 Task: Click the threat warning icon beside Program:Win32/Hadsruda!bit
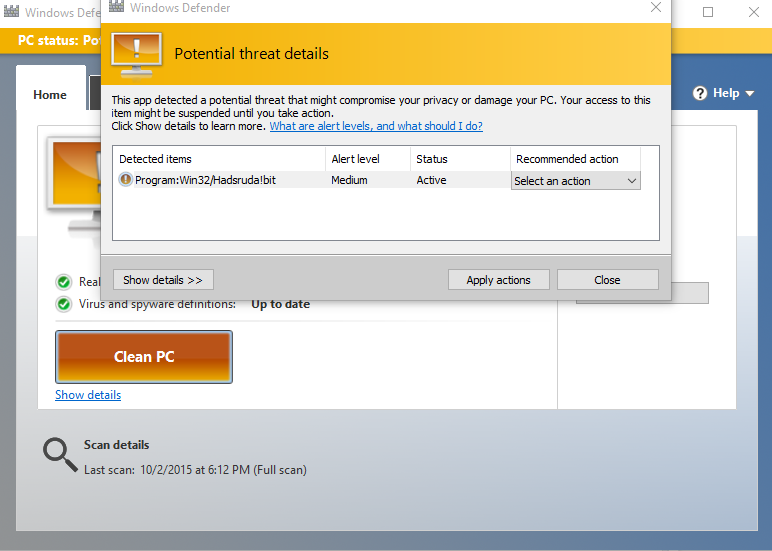coord(126,180)
